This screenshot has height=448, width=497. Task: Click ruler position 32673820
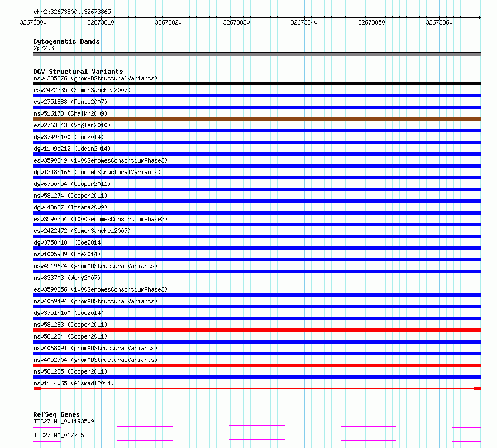(x=168, y=22)
